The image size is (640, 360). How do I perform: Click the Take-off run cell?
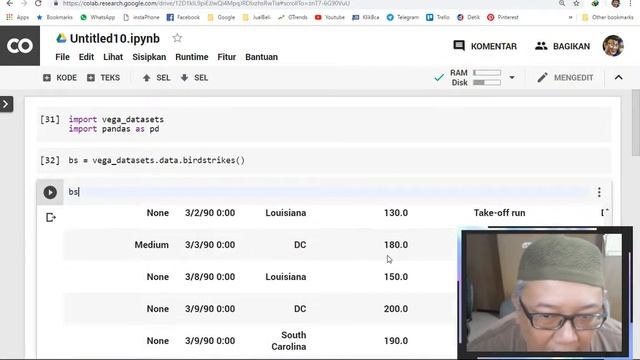500,213
